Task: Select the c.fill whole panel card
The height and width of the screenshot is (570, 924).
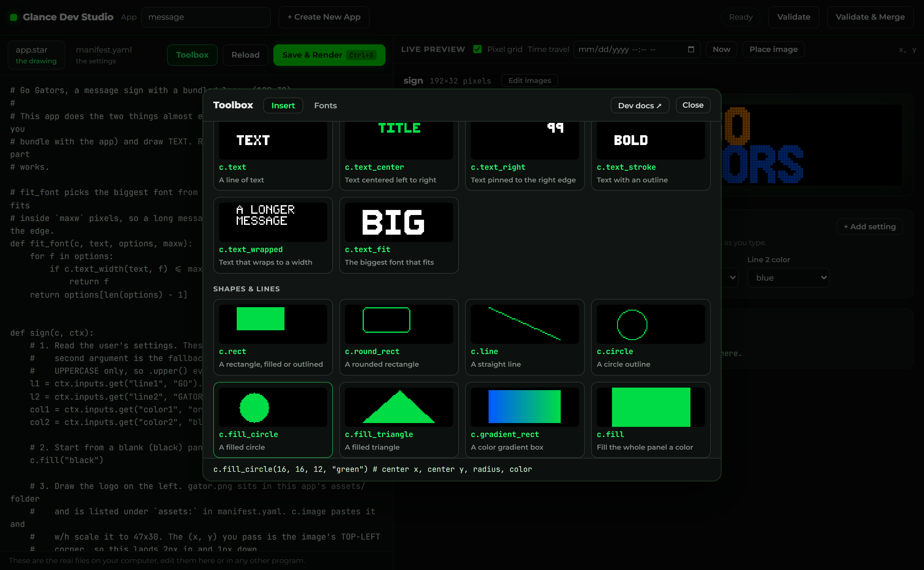Action: coord(651,420)
